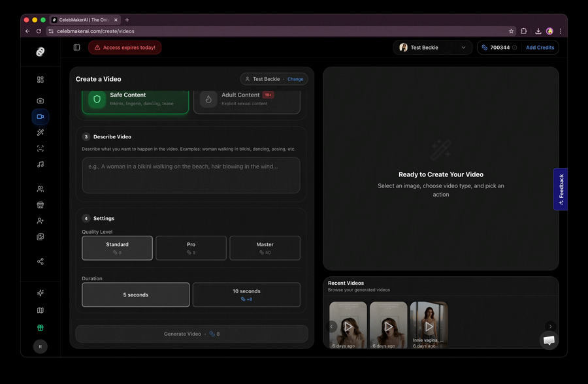Click the Add Credits button
Screen dimensions: 588x384
point(540,47)
